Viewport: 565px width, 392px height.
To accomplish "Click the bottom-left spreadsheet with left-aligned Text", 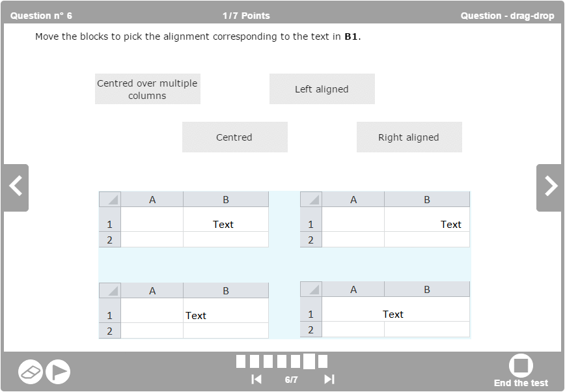I will [x=184, y=311].
